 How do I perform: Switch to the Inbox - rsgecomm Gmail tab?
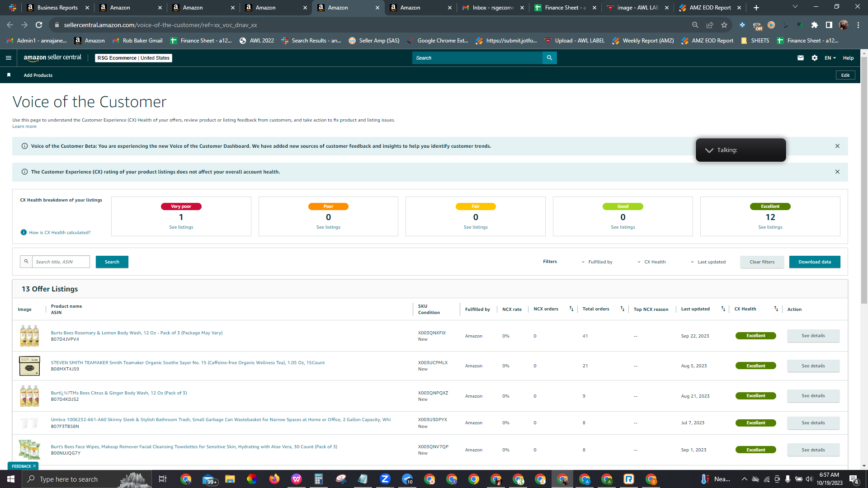click(493, 8)
